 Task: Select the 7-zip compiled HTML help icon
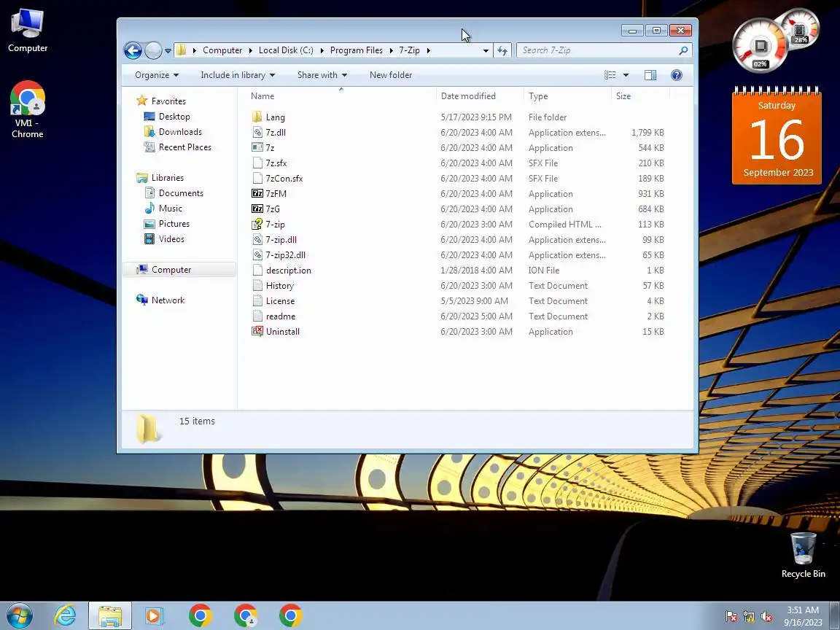pyautogui.click(x=257, y=225)
